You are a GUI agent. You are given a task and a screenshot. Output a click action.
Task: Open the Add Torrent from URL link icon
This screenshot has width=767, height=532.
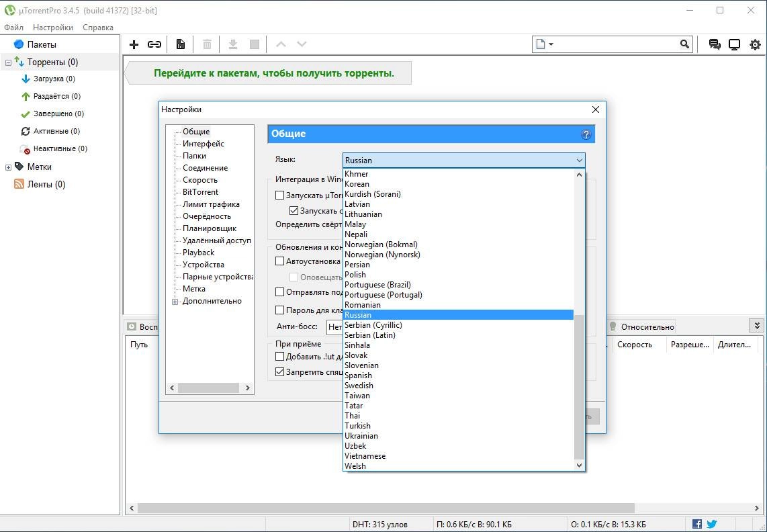(x=154, y=44)
